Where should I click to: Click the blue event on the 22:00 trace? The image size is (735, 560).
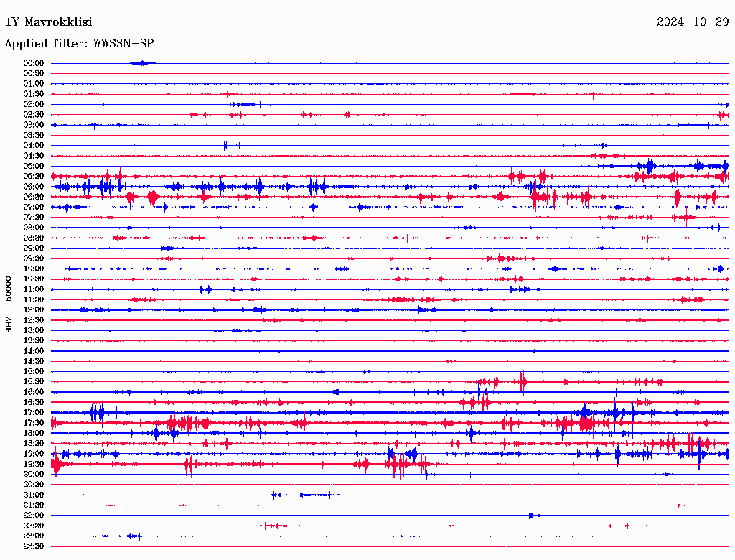click(x=533, y=515)
